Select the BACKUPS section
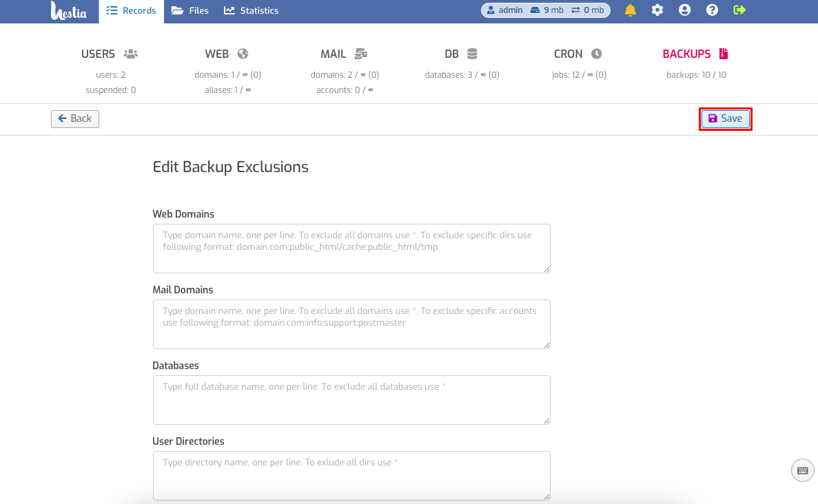Screen dimensions: 818x504 coord(695,54)
